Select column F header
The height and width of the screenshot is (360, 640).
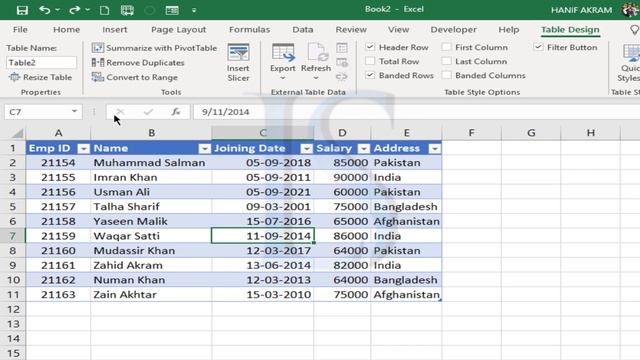coord(471,133)
